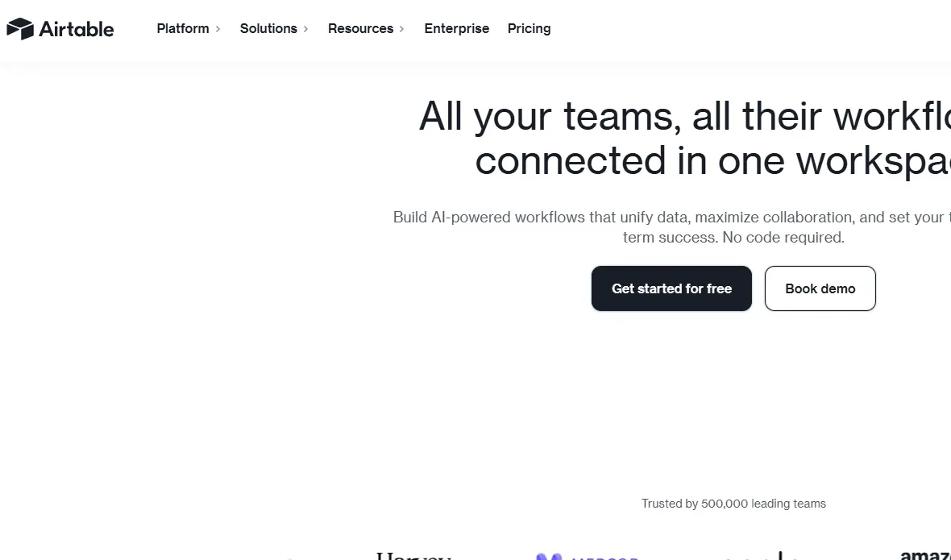Open the Pricing page
Screen dimensions: 951x560
coord(529,28)
